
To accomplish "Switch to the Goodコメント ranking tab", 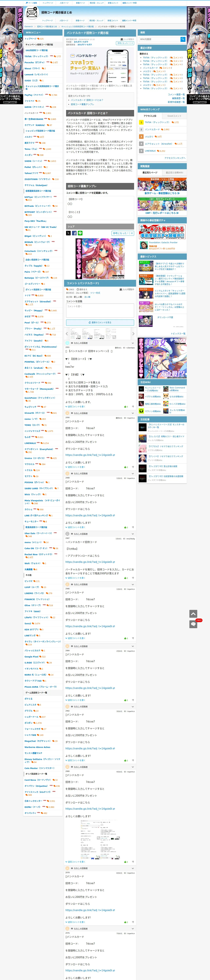I will (x=174, y=116).
